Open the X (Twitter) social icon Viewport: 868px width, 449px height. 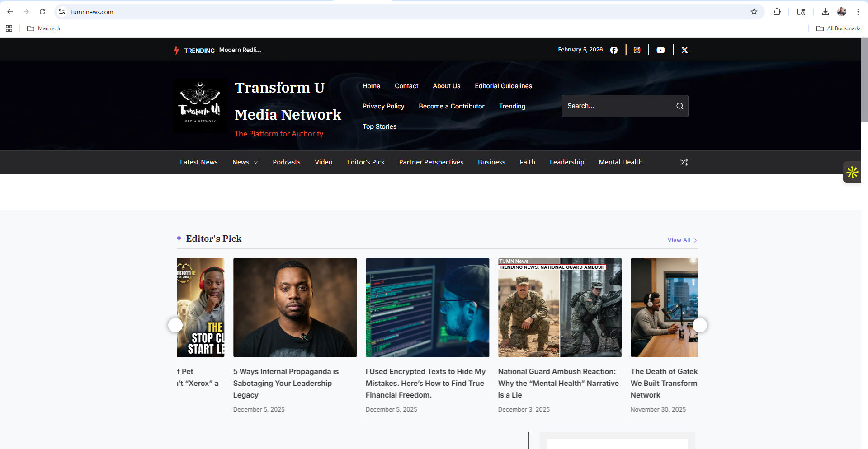point(684,50)
